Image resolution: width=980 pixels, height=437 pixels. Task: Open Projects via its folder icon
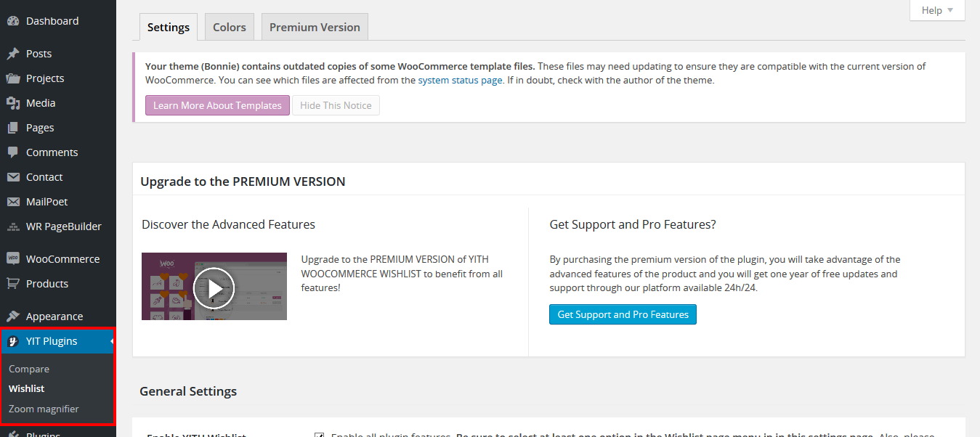pos(13,78)
